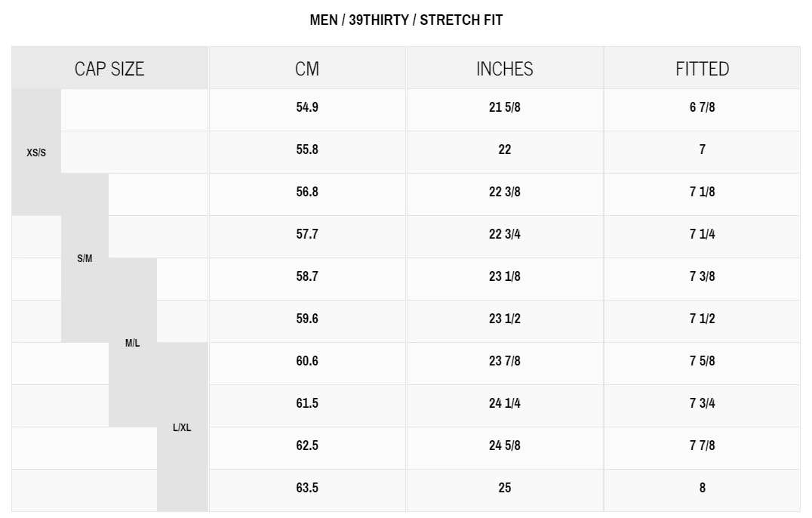Click the XS/S size label

coord(36,153)
